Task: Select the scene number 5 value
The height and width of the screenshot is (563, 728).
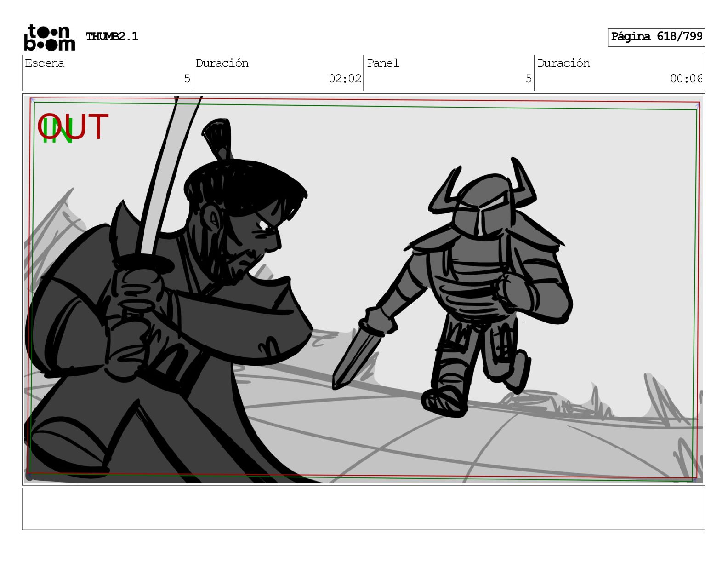Action: 187,79
